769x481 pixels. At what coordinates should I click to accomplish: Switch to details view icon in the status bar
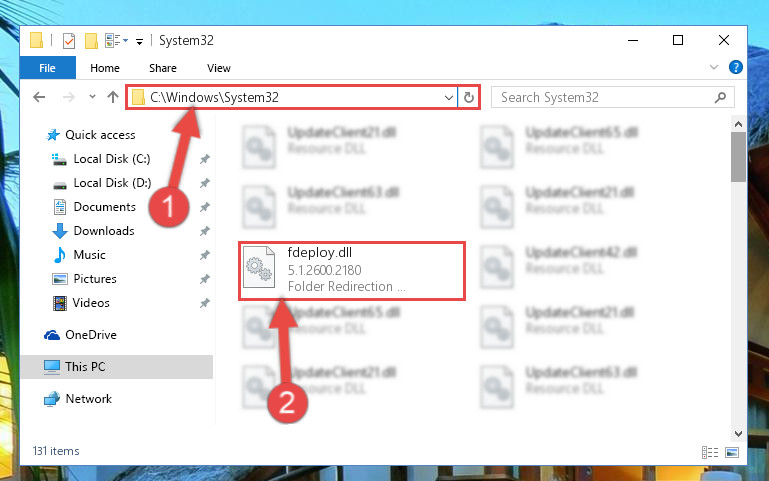click(x=710, y=452)
